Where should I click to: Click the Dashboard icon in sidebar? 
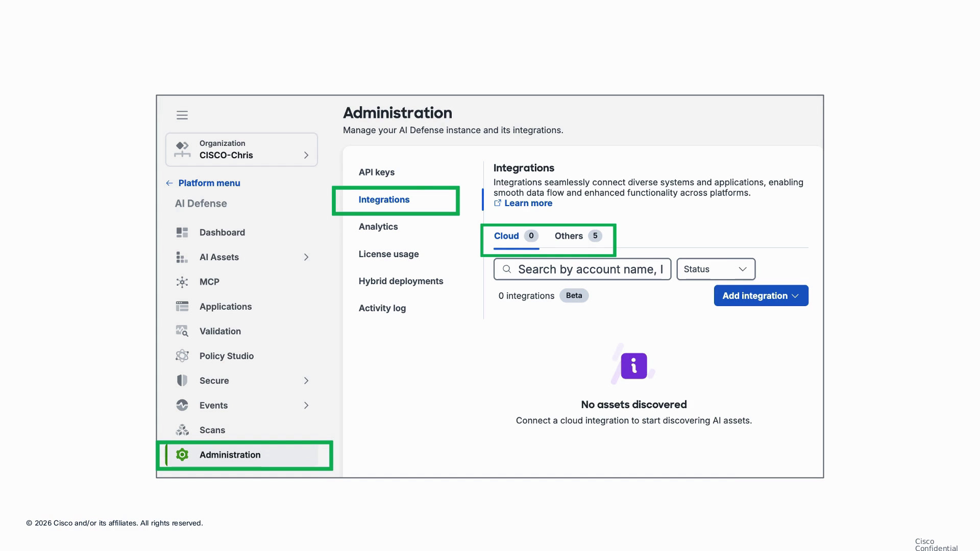tap(182, 233)
